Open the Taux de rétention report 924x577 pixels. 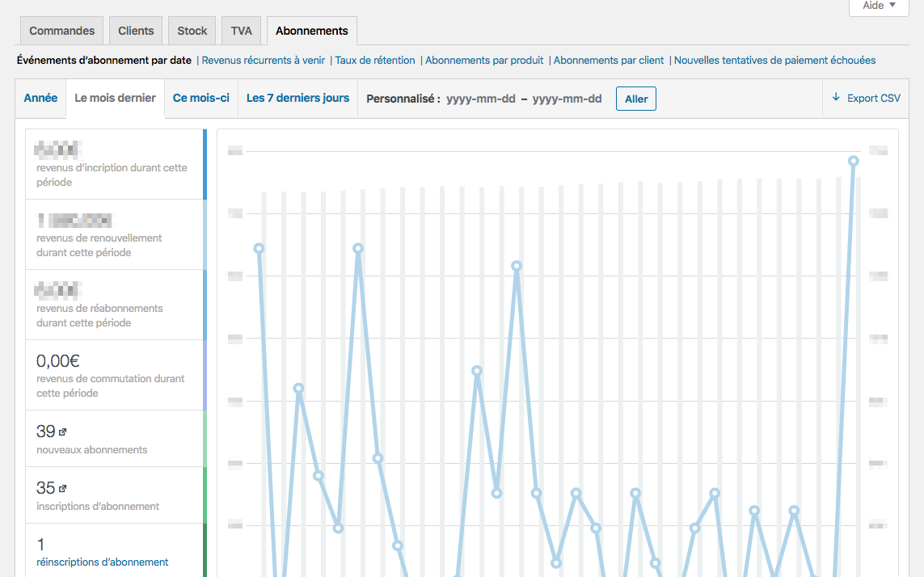click(375, 60)
